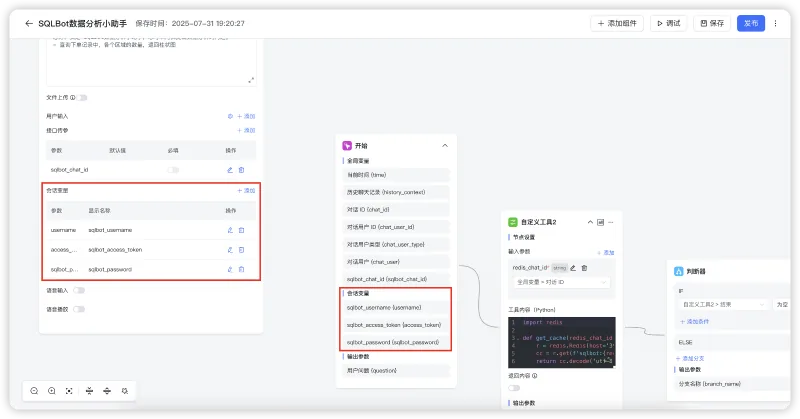The width and height of the screenshot is (800, 419).
Task: Select 对话用户 (chat_user) variable
Action: coord(396,262)
